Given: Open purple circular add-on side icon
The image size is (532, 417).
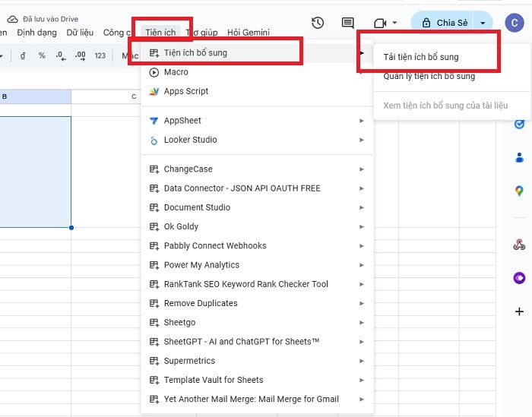Looking at the screenshot, I should tap(519, 278).
